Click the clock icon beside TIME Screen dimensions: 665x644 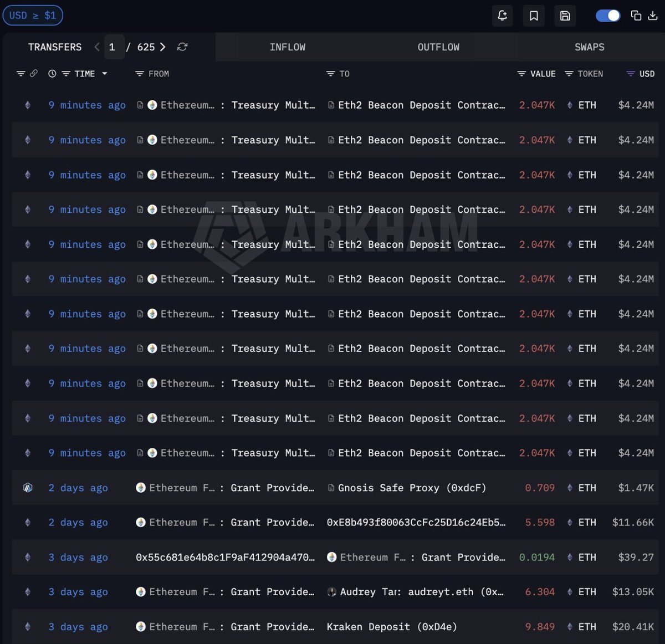(x=52, y=74)
